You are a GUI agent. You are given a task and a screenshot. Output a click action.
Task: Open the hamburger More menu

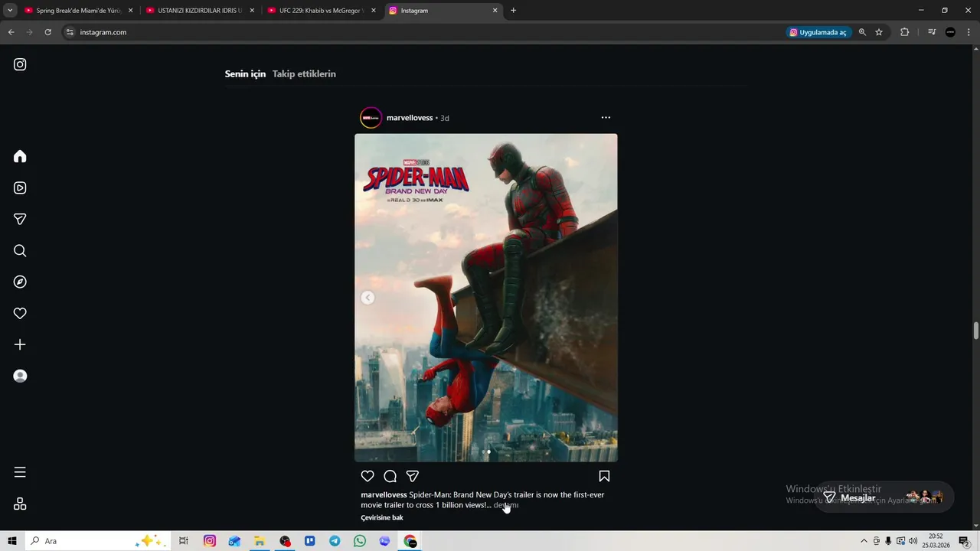pos(20,472)
